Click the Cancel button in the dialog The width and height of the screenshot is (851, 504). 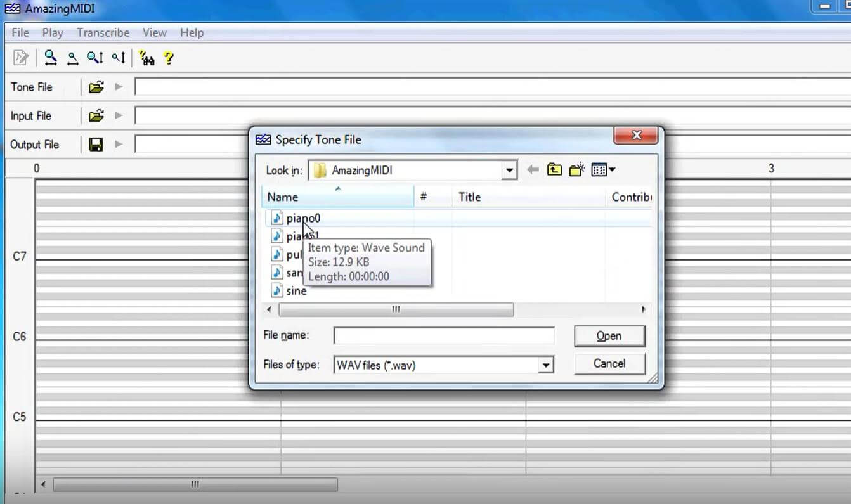(609, 364)
